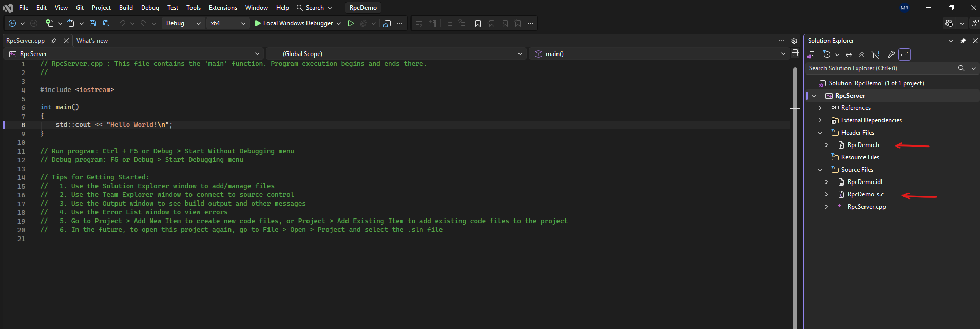Click the comment selected lines icon

419,23
